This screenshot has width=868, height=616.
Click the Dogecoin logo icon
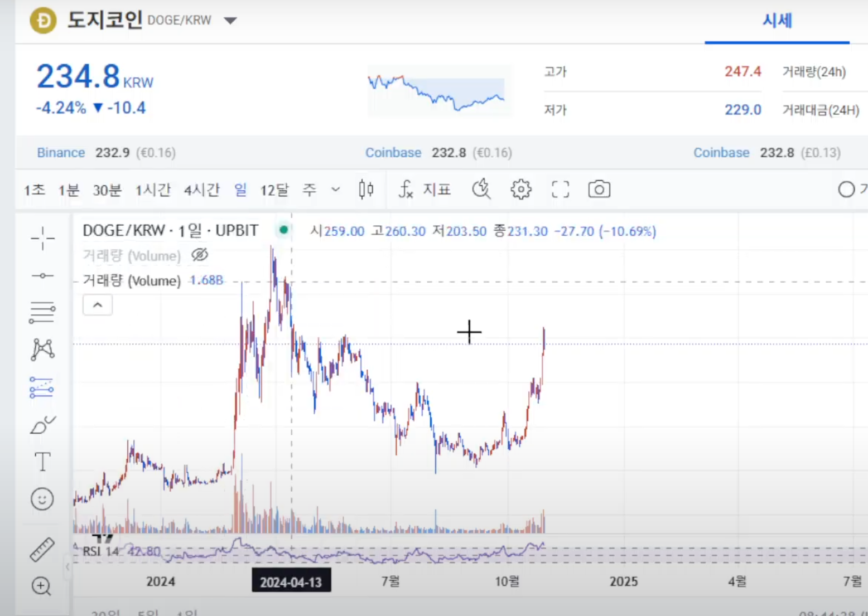pos(44,21)
